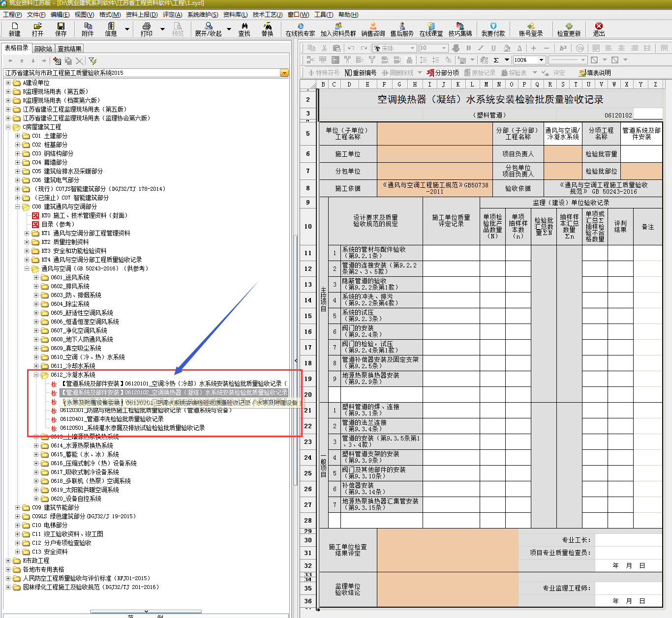Image resolution: width=672 pixels, height=618 pixels.
Task: Collapse the C08 建筑通风与空调部分 node
Action: click(18, 207)
